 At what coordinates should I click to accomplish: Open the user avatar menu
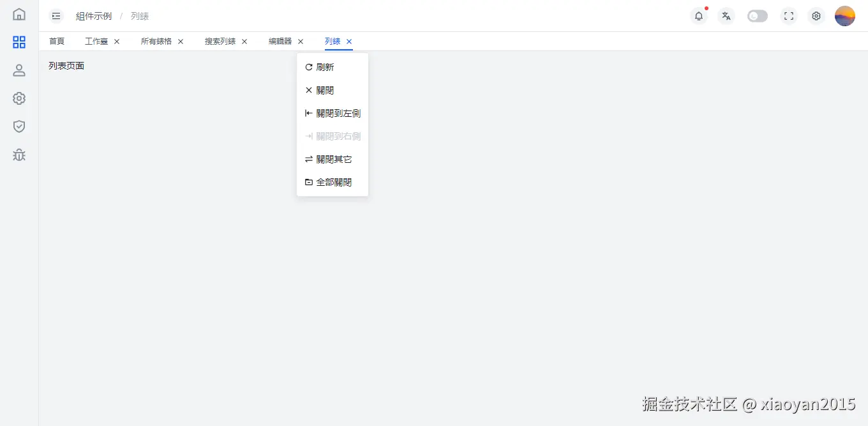click(845, 16)
